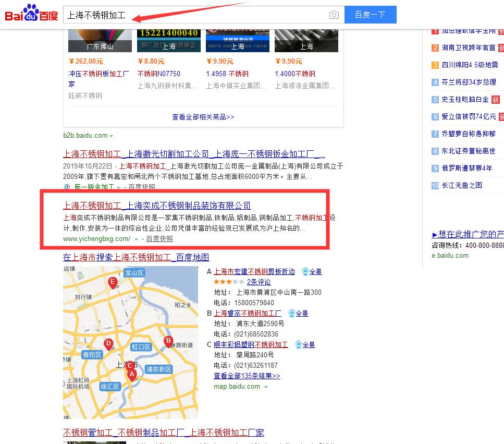Image resolution: width=504 pixels, height=444 pixels.
Task: Open 冲压不锈钢板加工厂家 product link
Action: tap(99, 79)
